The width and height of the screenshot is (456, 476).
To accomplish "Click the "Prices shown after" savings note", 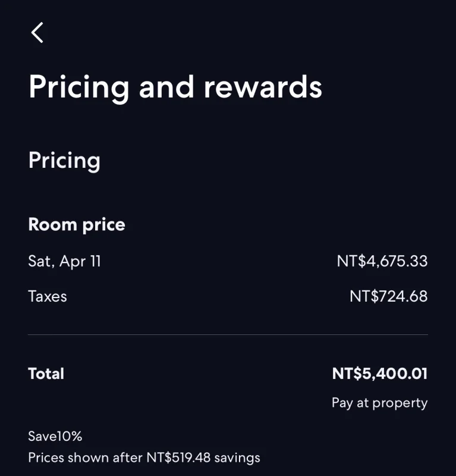I will pos(86,458).
